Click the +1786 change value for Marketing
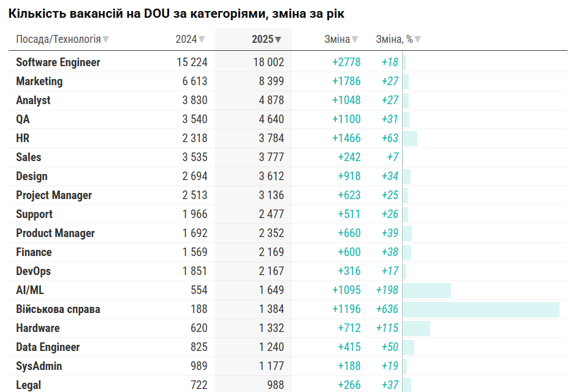The height and width of the screenshot is (392, 584). (x=346, y=81)
